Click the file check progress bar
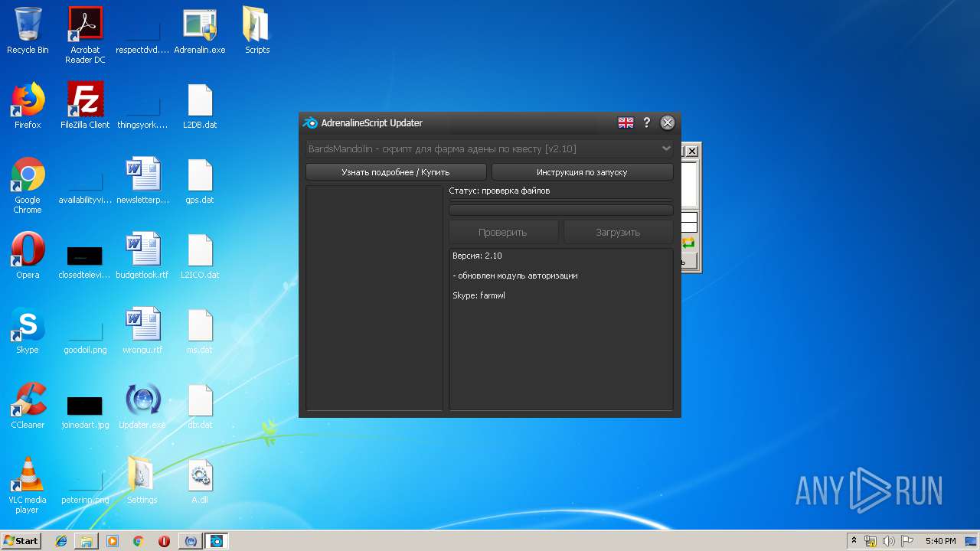This screenshot has height=551, width=980. (561, 210)
